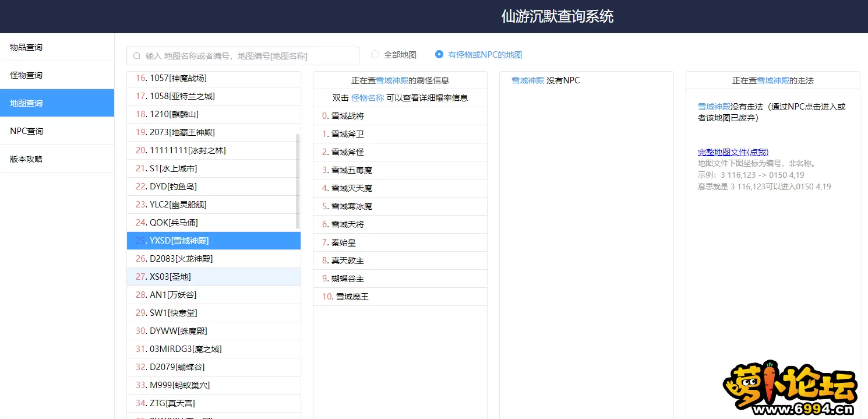The width and height of the screenshot is (868, 419).
Task: Open the 怪物查询 menu item
Action: point(57,75)
